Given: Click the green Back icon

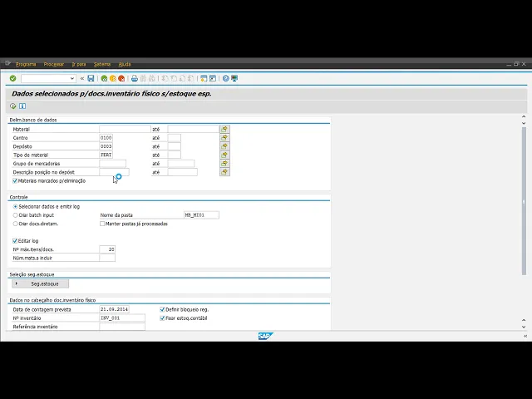Looking at the screenshot, I should tap(104, 78).
